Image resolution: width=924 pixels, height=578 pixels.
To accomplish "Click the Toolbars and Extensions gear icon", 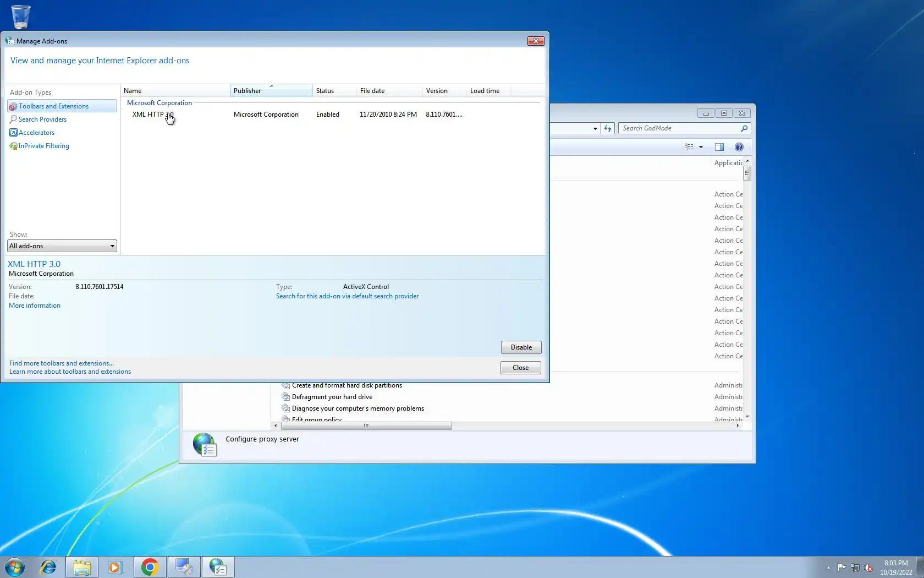I will click(13, 106).
